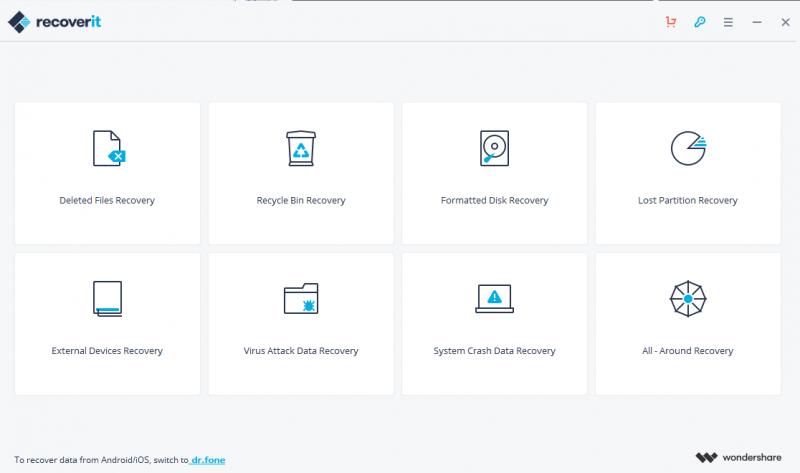
Task: Open the dr.fone link
Action: (x=208, y=460)
